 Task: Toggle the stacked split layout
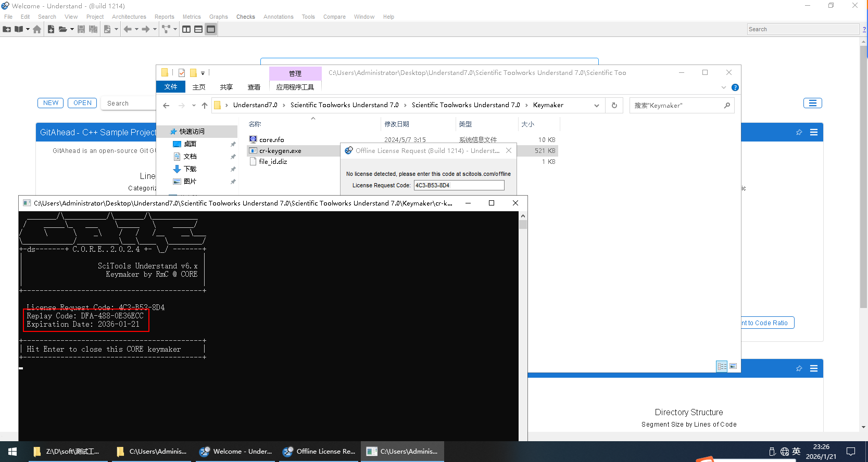198,29
